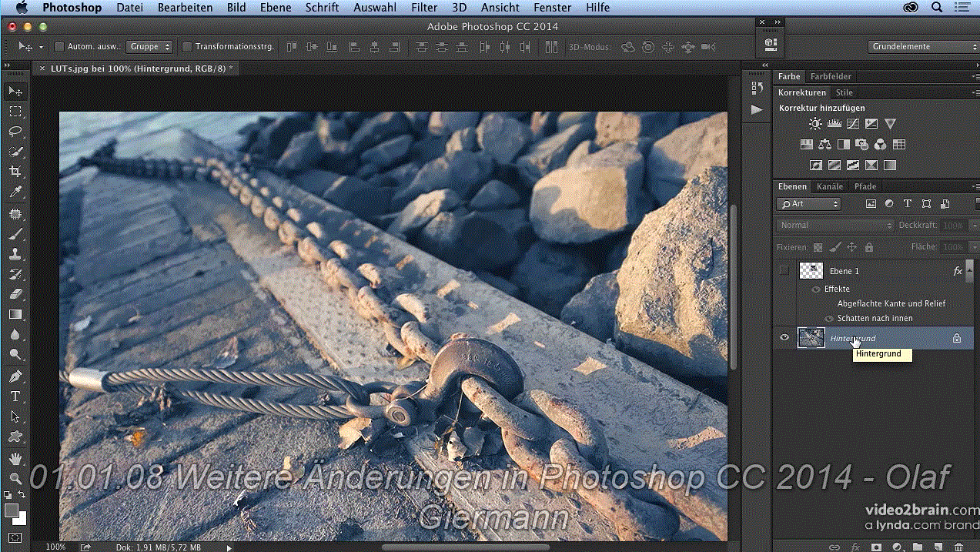Screen dimensions: 980x552
Task: Toggle lock all padlock in Fixieren row
Action: pos(869,247)
